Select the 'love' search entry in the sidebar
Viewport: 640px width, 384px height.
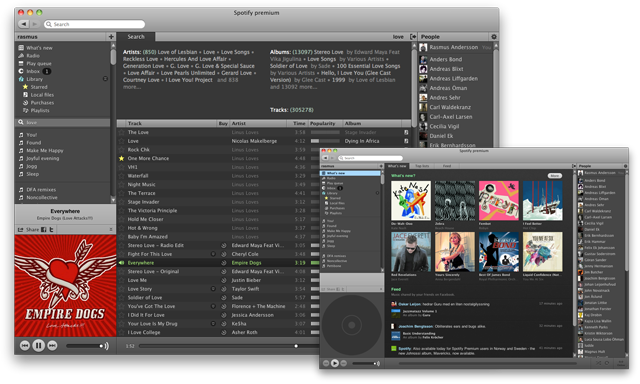62,122
